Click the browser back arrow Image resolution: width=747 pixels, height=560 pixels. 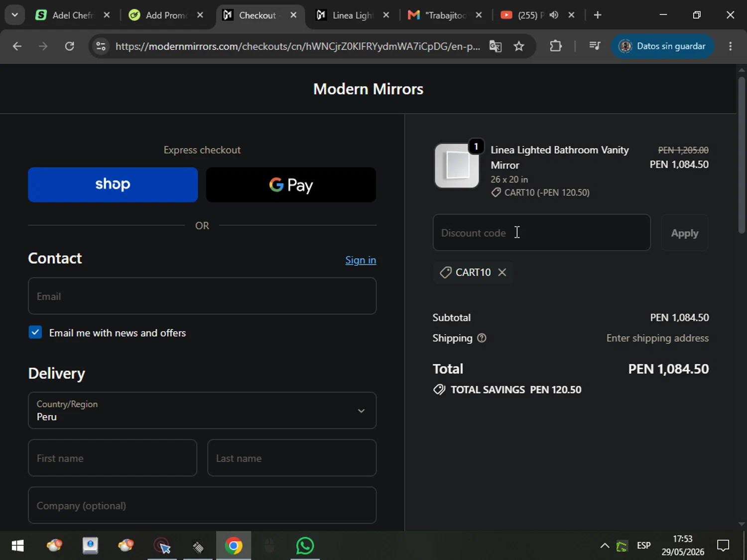click(x=17, y=46)
